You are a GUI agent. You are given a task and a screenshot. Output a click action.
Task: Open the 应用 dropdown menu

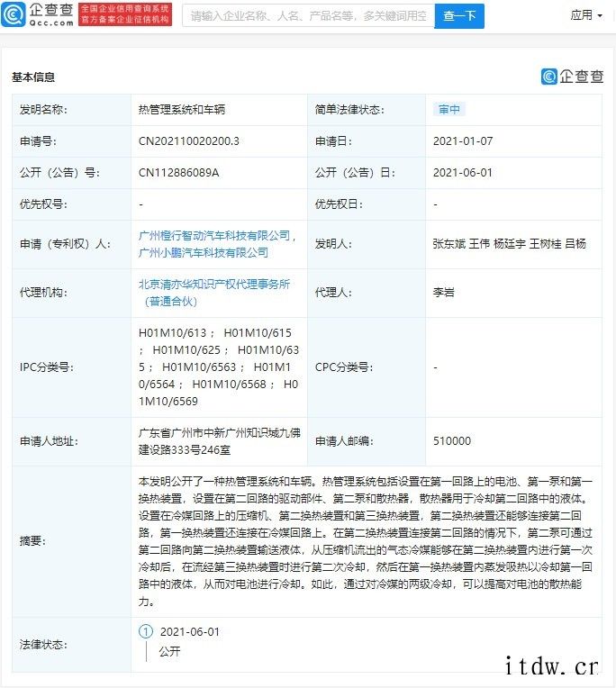click(585, 15)
